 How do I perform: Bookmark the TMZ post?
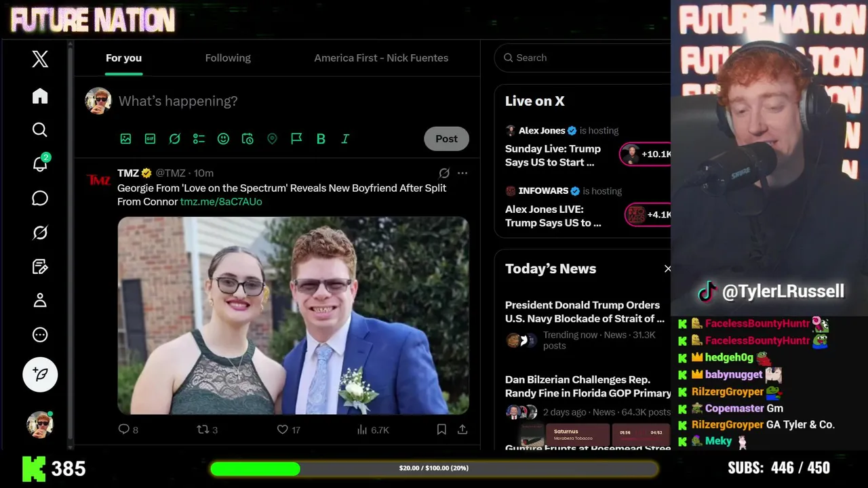pos(441,430)
